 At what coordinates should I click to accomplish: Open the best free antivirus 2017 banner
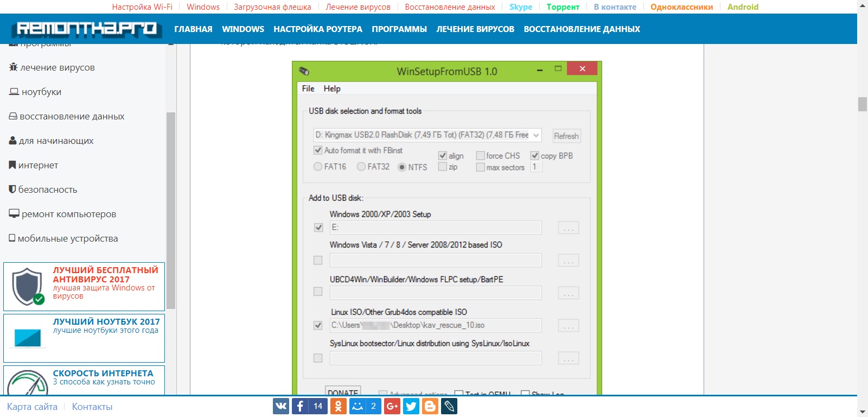pos(84,287)
